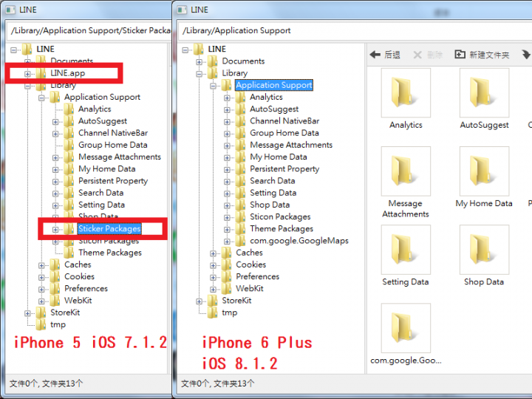
Task: Collapse Library in the right window tree
Action: (199, 74)
